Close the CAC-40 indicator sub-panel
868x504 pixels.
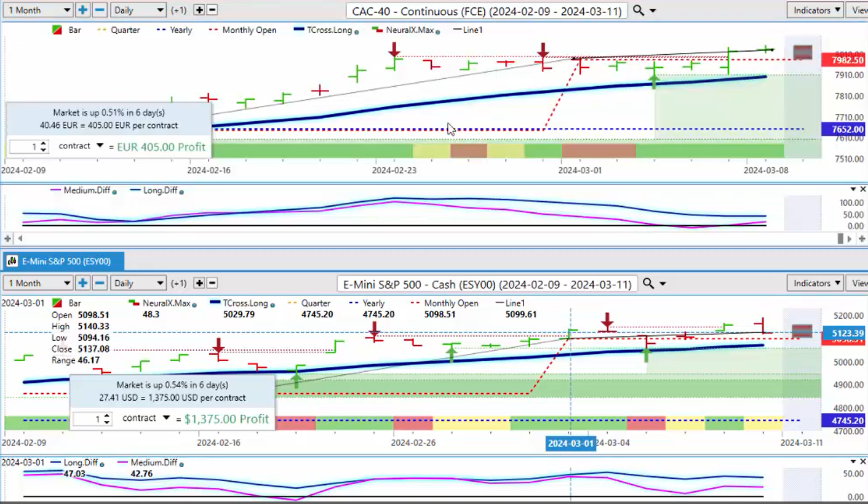coord(863,189)
